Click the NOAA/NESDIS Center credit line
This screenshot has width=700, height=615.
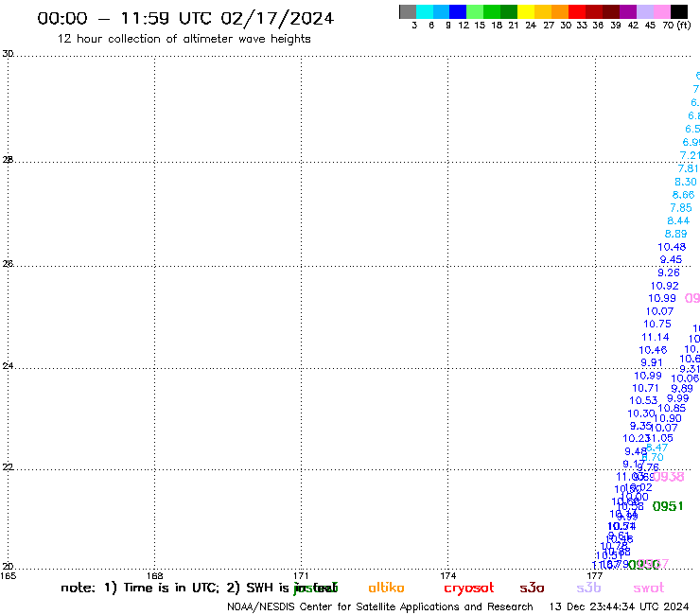380,606
